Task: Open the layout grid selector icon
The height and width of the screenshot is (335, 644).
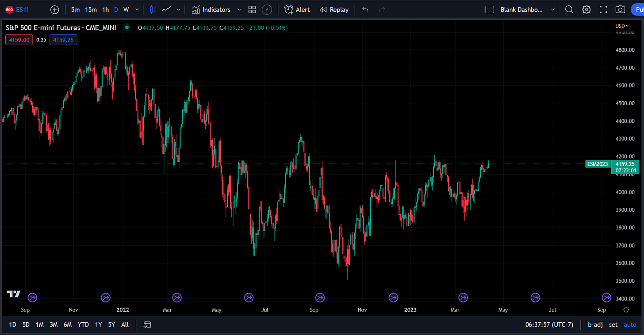Action: [252, 9]
